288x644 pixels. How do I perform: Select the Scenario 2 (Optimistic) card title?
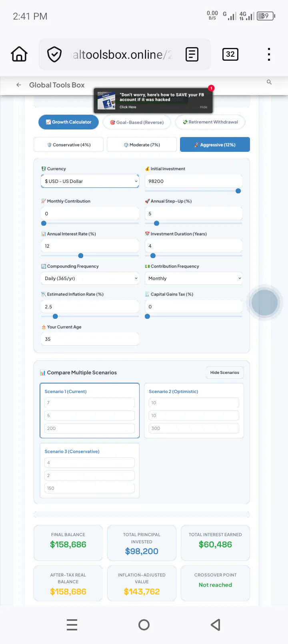coord(174,392)
